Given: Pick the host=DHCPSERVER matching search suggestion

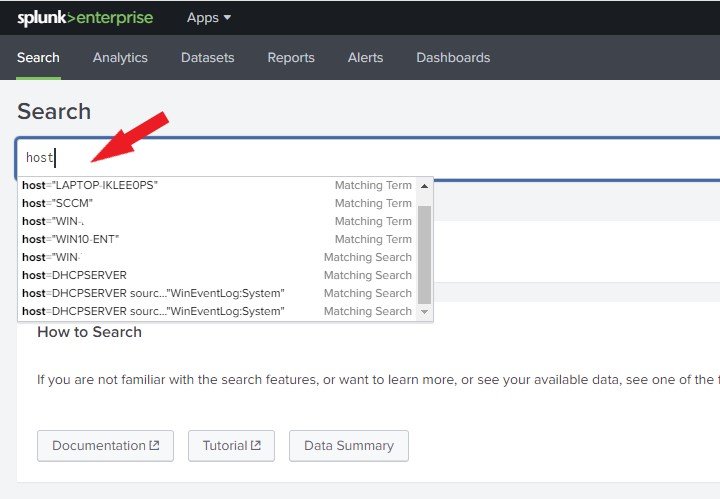Looking at the screenshot, I should tap(218, 275).
